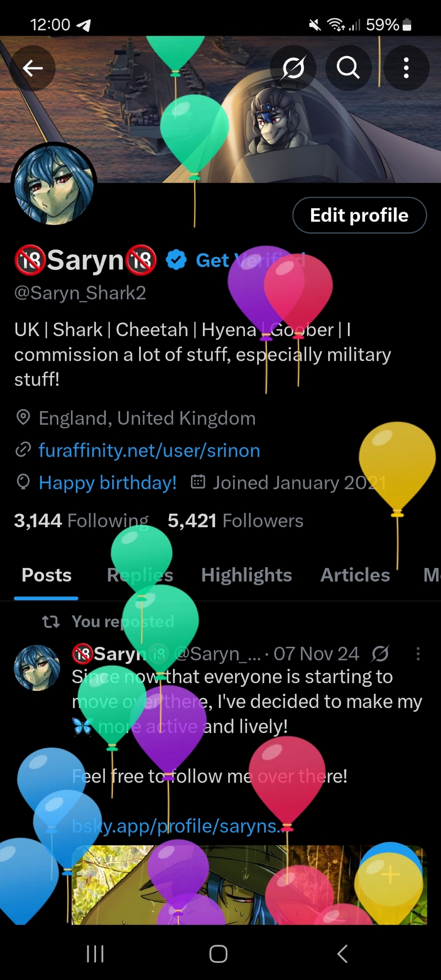This screenshot has height=980, width=441.
Task: Tap the search magnifier icon
Action: point(348,68)
